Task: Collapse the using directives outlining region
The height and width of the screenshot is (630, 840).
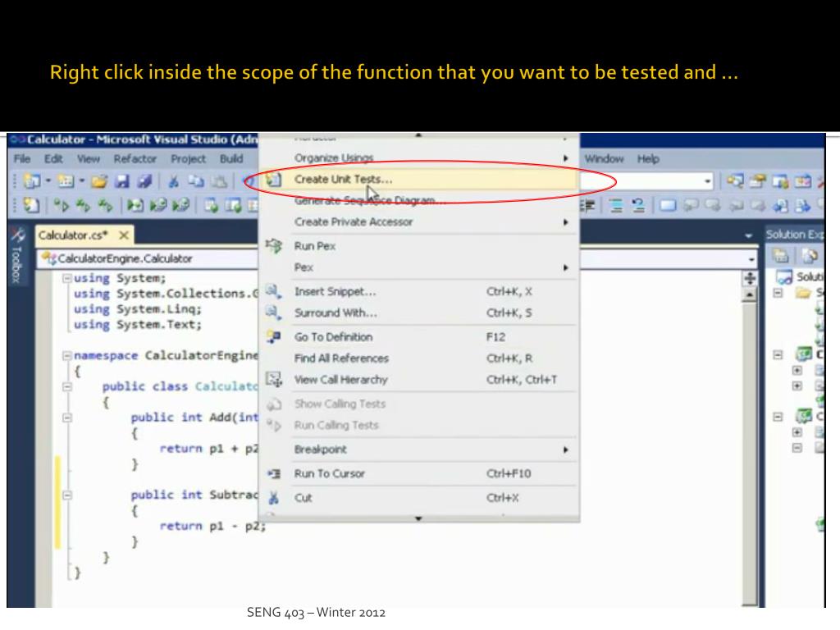Action: coord(67,278)
